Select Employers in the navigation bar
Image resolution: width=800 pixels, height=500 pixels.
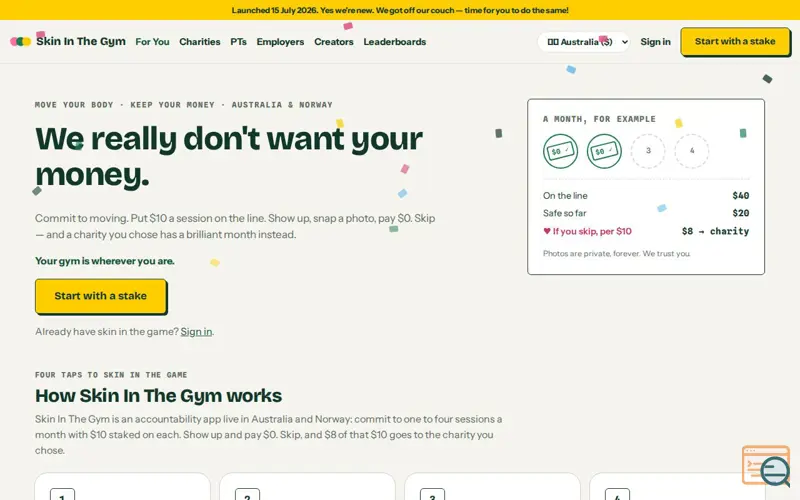pyautogui.click(x=280, y=42)
